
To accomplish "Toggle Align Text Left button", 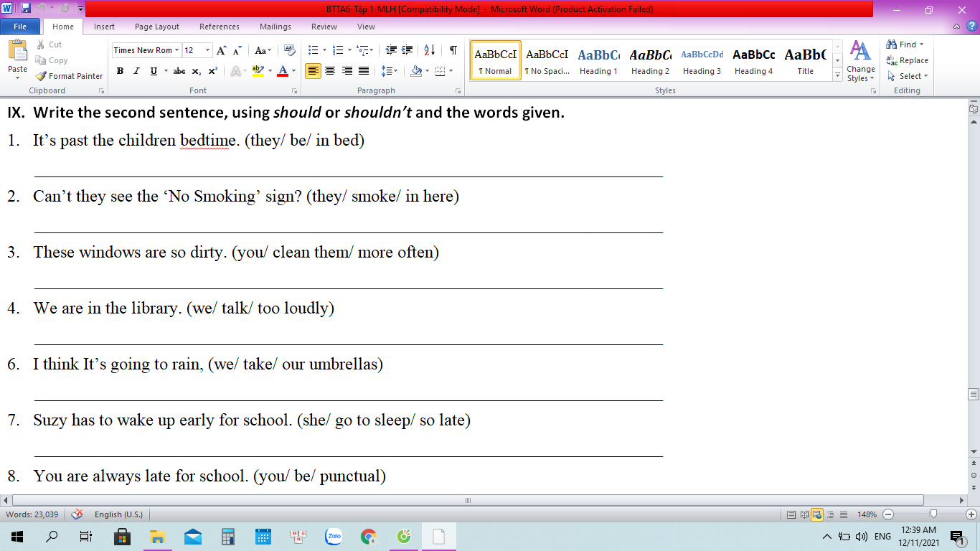I will (313, 71).
